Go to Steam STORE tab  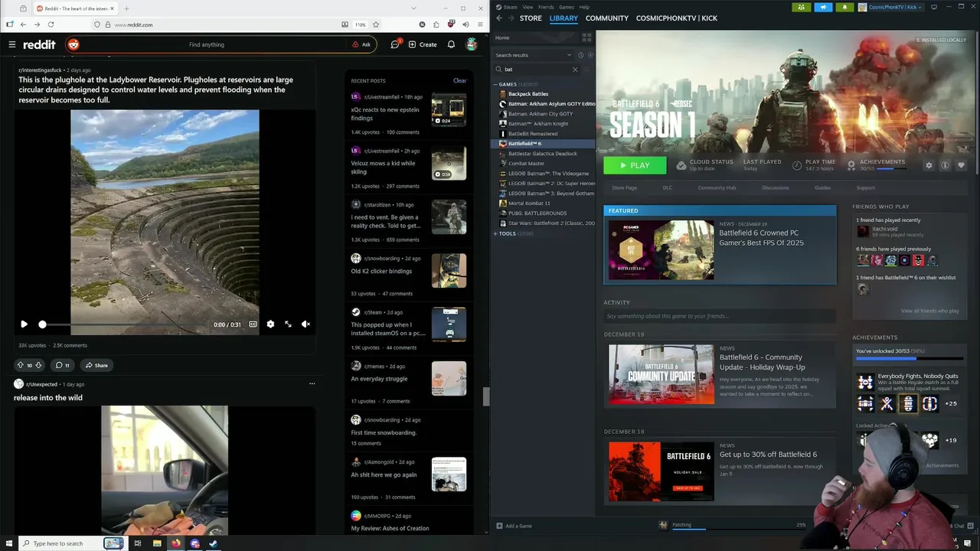(531, 18)
